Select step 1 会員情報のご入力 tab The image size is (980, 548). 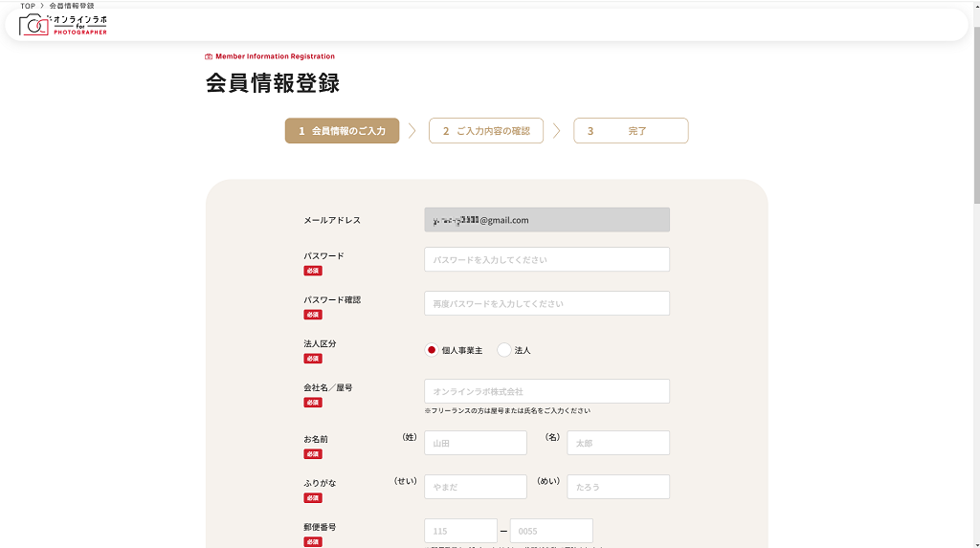(x=342, y=131)
